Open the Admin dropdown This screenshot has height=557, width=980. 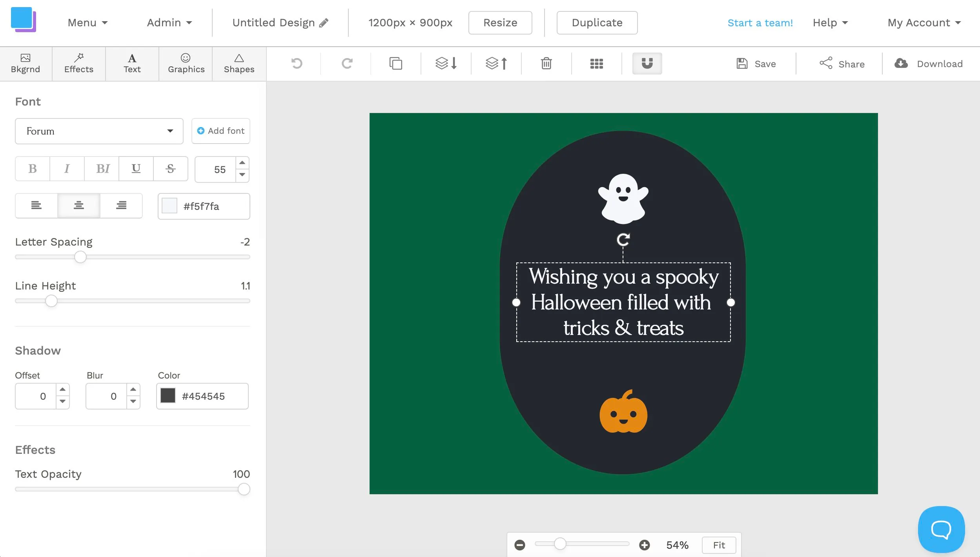click(169, 23)
